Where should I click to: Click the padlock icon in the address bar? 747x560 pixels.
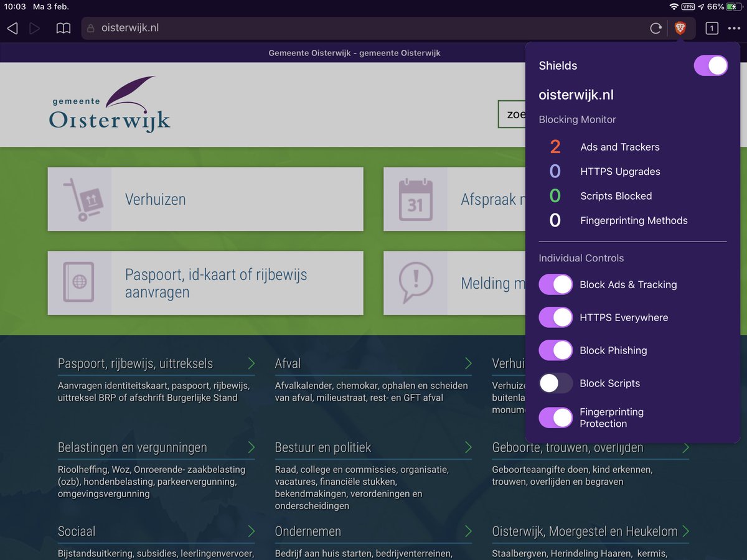tap(90, 28)
